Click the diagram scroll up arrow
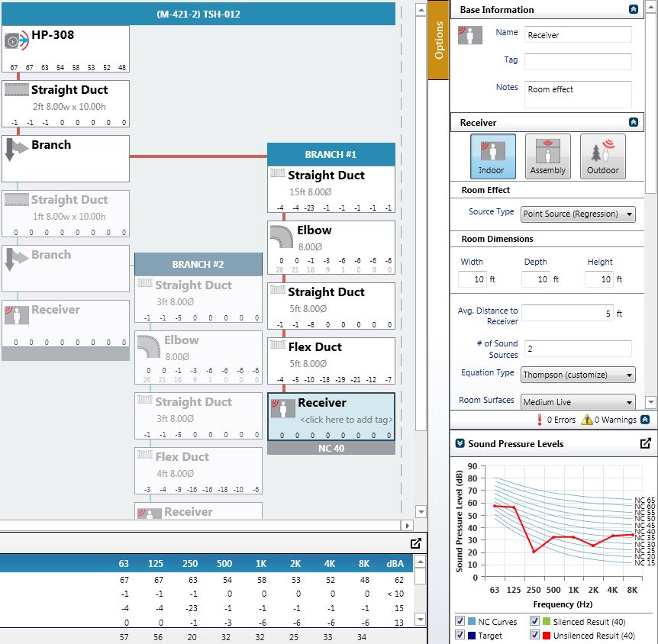The height and width of the screenshot is (644, 658). point(421,10)
